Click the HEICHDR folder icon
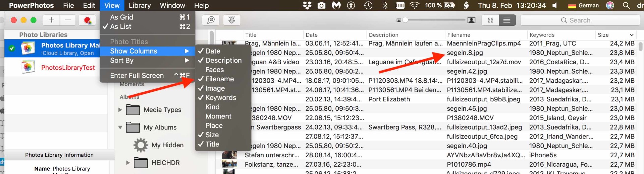Screen dimensions: 644x174 pos(141,163)
